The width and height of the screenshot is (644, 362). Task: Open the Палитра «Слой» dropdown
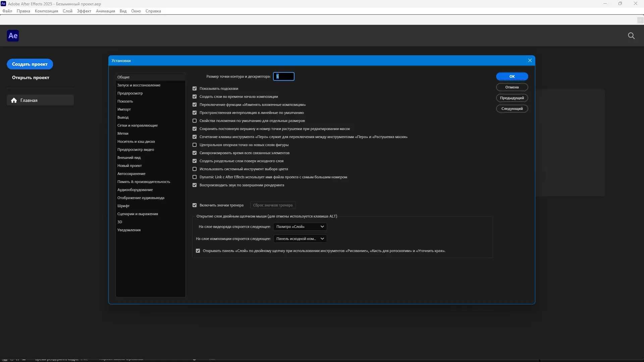pyautogui.click(x=300, y=227)
